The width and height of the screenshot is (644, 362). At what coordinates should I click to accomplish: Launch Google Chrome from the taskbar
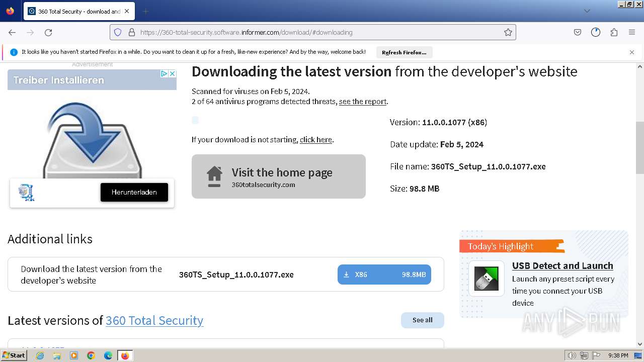(x=91, y=355)
